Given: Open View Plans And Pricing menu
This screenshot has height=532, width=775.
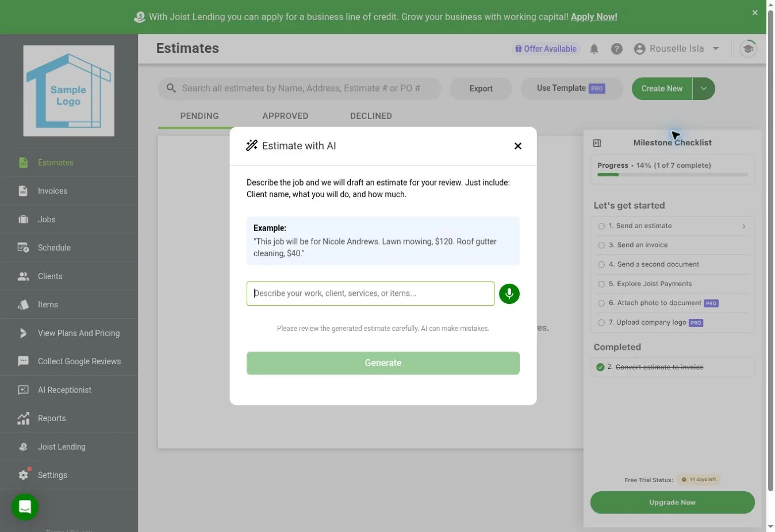Looking at the screenshot, I should click(69, 333).
